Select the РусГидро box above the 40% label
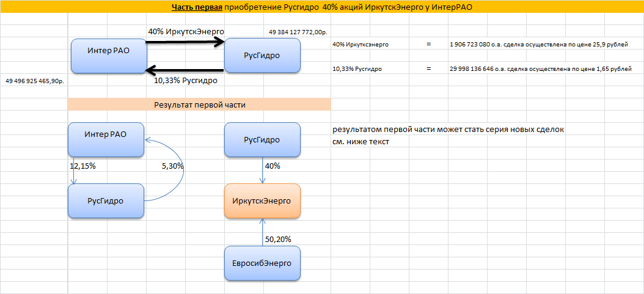This screenshot has width=644, height=294. 263,139
